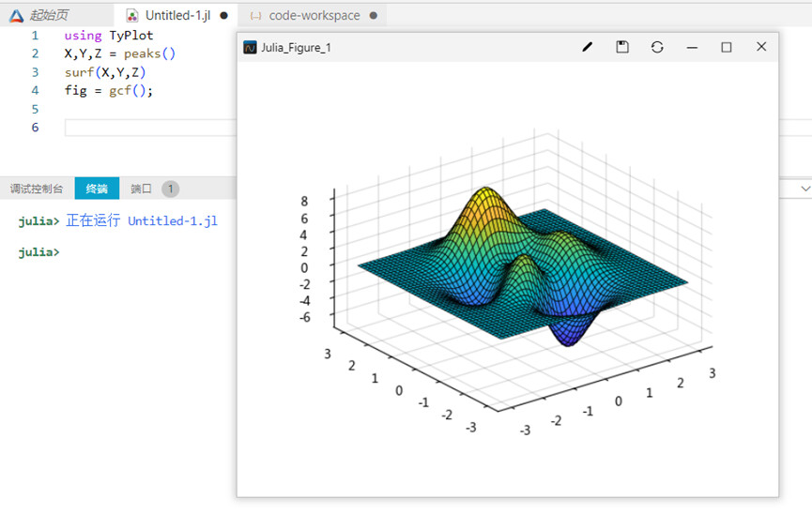Viewport: 812px width, 514px height.
Task: Click the z-axis tick label -6
Action: (x=305, y=317)
